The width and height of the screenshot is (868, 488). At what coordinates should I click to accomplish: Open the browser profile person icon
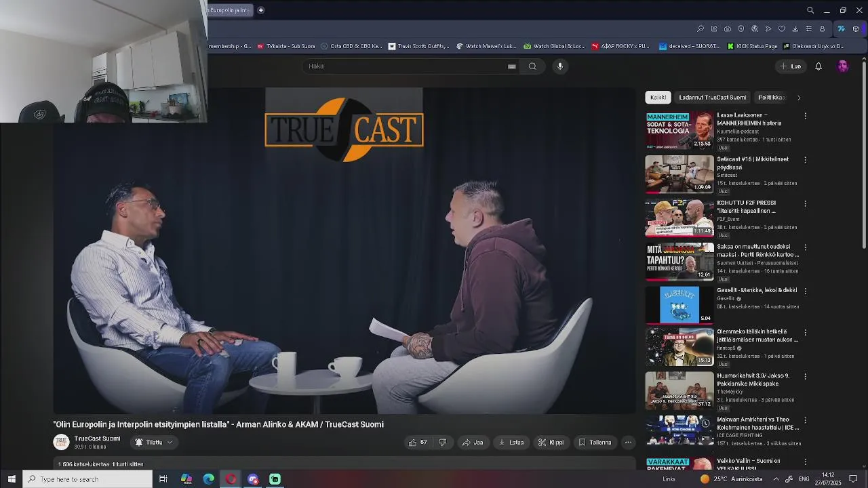click(x=823, y=28)
